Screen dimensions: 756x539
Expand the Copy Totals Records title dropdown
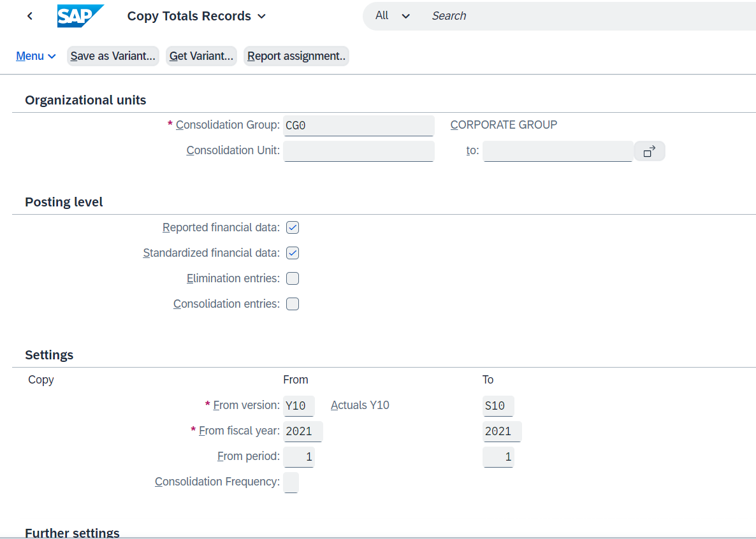[x=262, y=16]
